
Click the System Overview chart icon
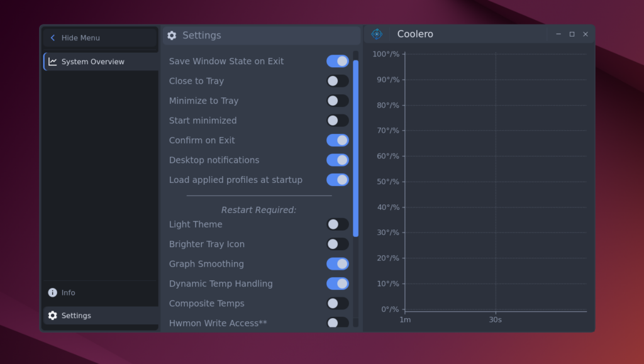53,62
